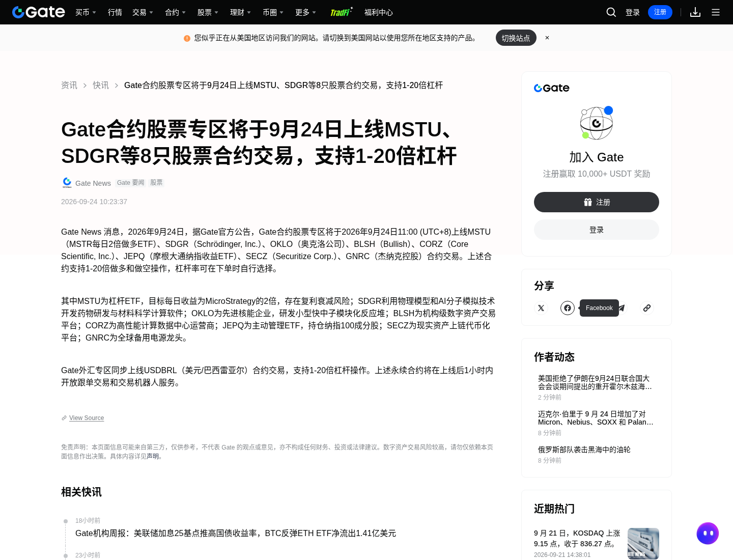Open the View Source link
Image resolution: width=733 pixels, height=560 pixels.
[87, 418]
